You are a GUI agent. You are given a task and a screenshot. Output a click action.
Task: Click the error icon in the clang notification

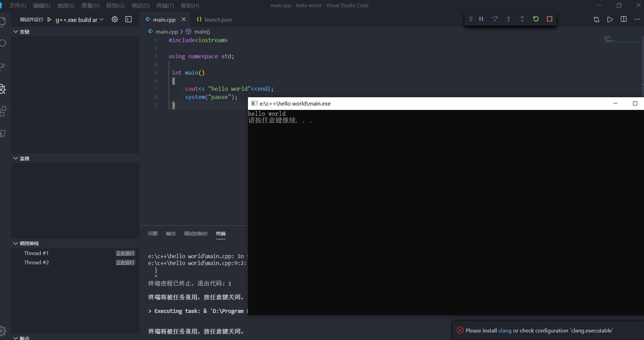point(460,330)
